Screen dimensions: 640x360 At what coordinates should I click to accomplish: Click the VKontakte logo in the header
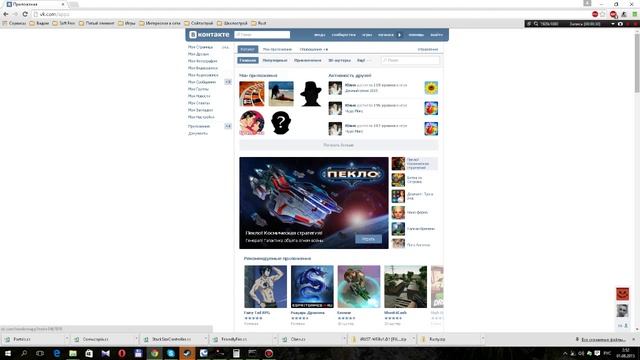pos(209,35)
